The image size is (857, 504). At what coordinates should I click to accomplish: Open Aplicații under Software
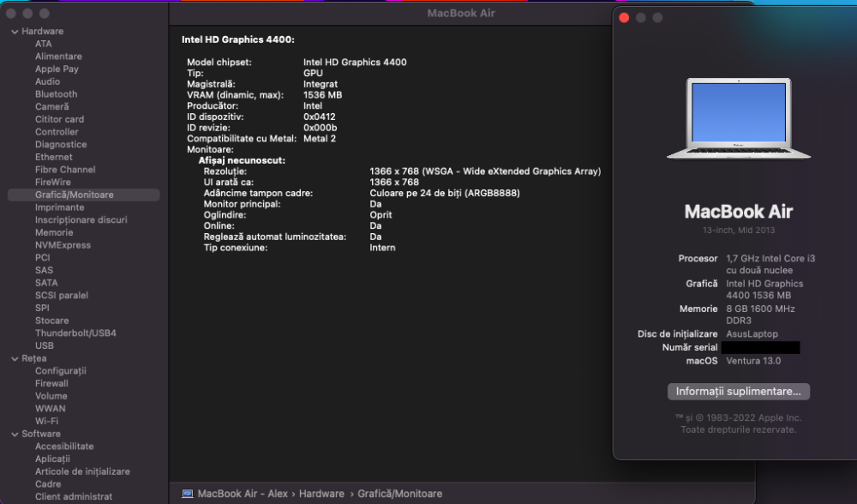point(52,459)
